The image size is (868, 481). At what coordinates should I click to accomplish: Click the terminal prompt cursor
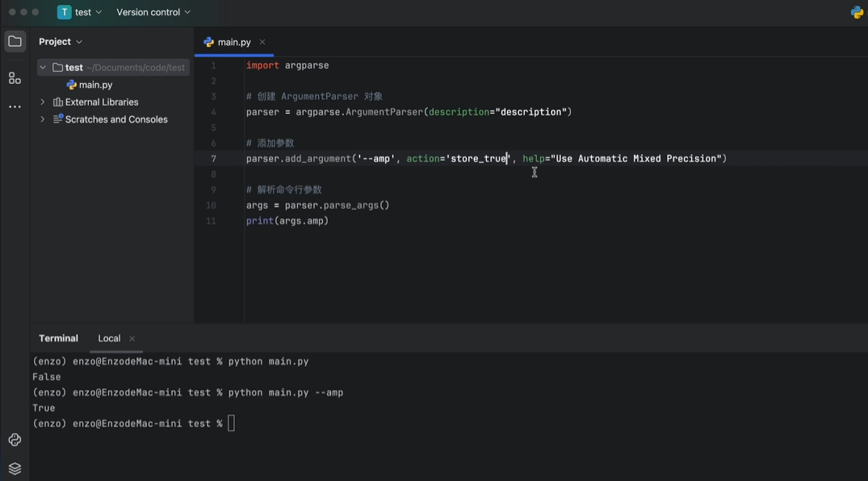point(232,424)
